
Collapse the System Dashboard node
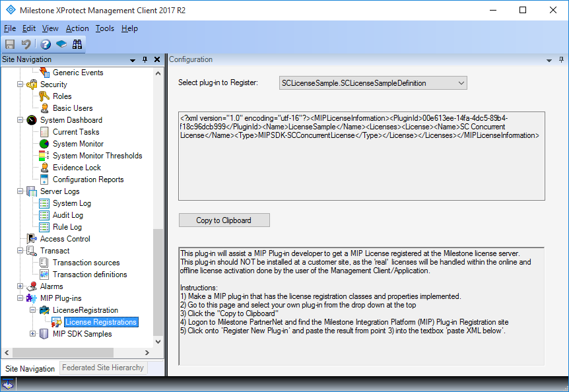[x=20, y=120]
